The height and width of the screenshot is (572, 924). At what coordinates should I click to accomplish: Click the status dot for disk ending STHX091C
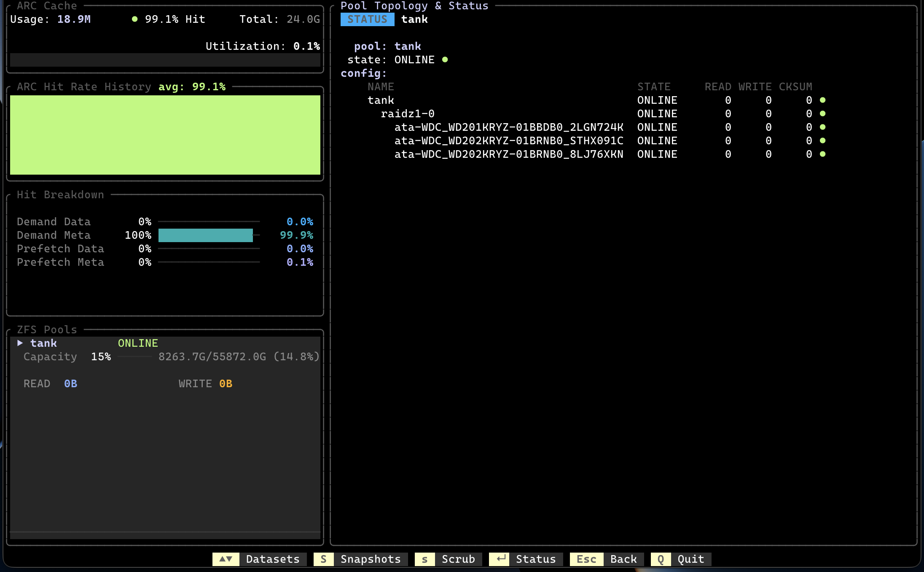[x=822, y=140]
